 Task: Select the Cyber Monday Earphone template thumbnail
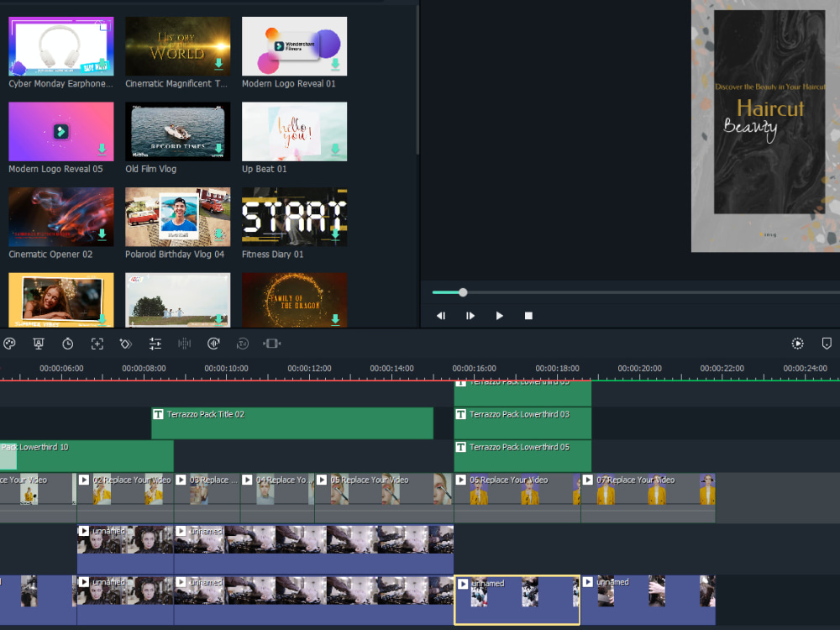point(61,46)
